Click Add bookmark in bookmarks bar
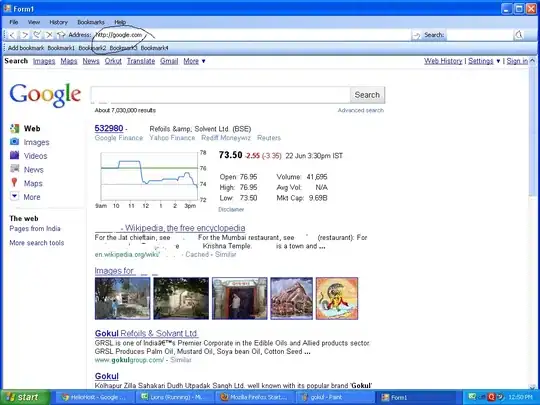The width and height of the screenshot is (540, 405). click(26, 48)
